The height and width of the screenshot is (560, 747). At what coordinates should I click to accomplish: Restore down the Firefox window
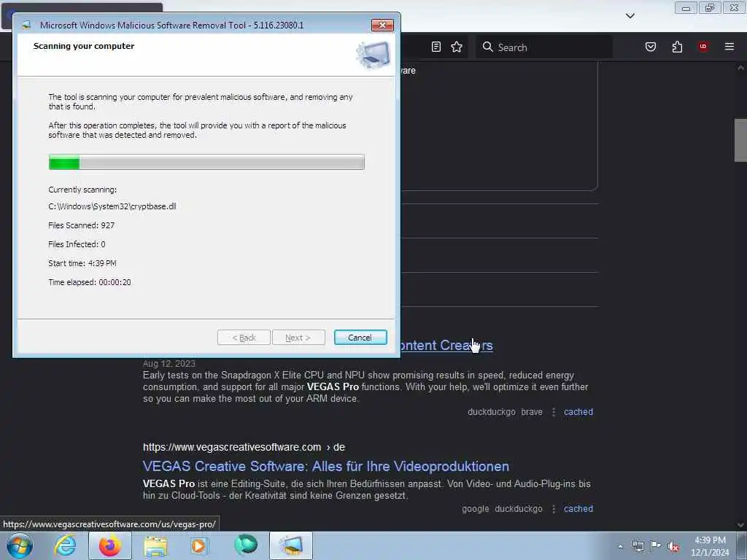click(710, 7)
